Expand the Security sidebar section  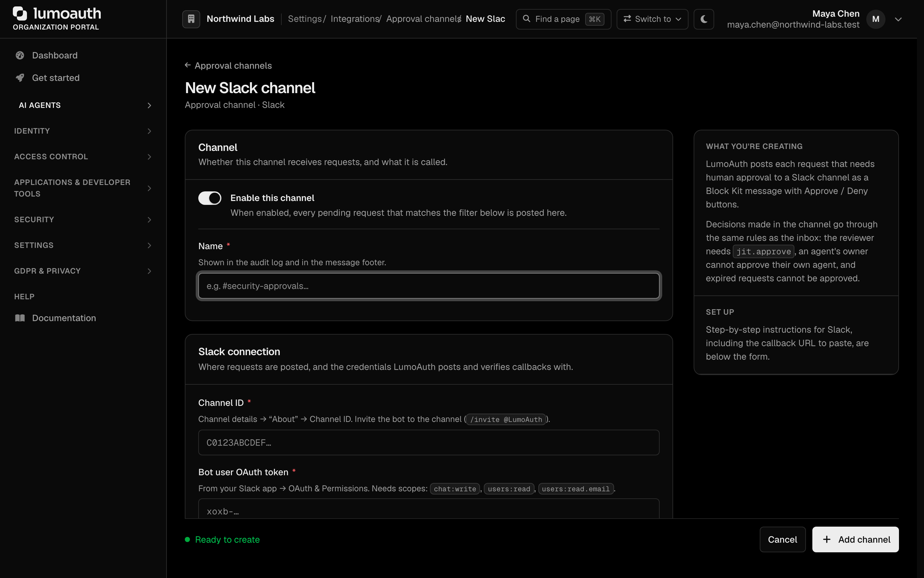click(x=83, y=219)
